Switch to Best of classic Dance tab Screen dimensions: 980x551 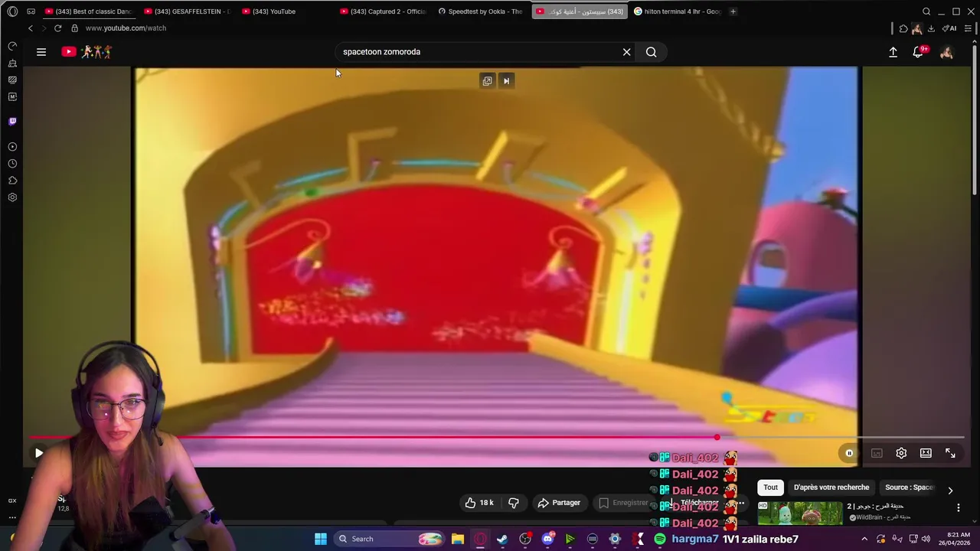pyautogui.click(x=88, y=11)
